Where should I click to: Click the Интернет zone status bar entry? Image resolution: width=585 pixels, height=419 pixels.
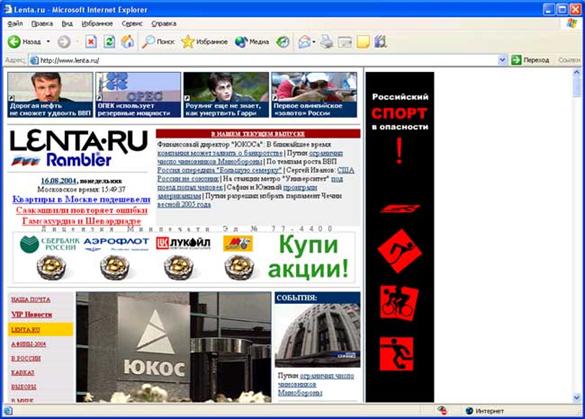pos(485,411)
